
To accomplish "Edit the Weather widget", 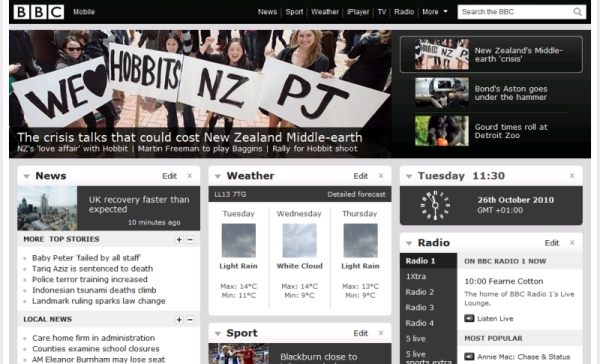I will [360, 176].
